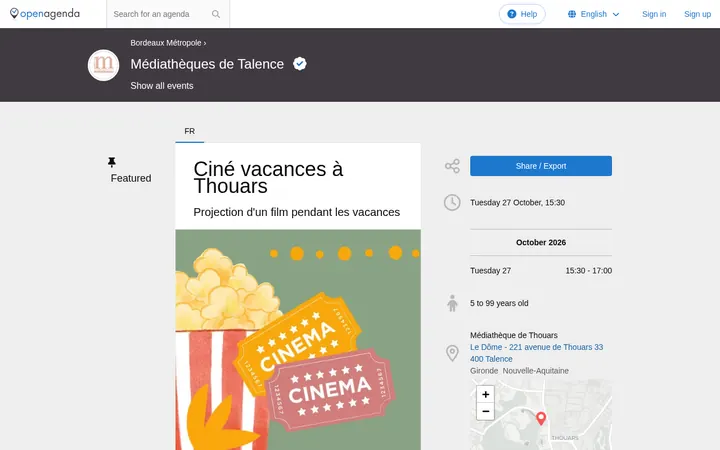Screen dimensions: 720x450
Task: Click the Nouvelle-Aquitaine region text
Action: pos(535,371)
